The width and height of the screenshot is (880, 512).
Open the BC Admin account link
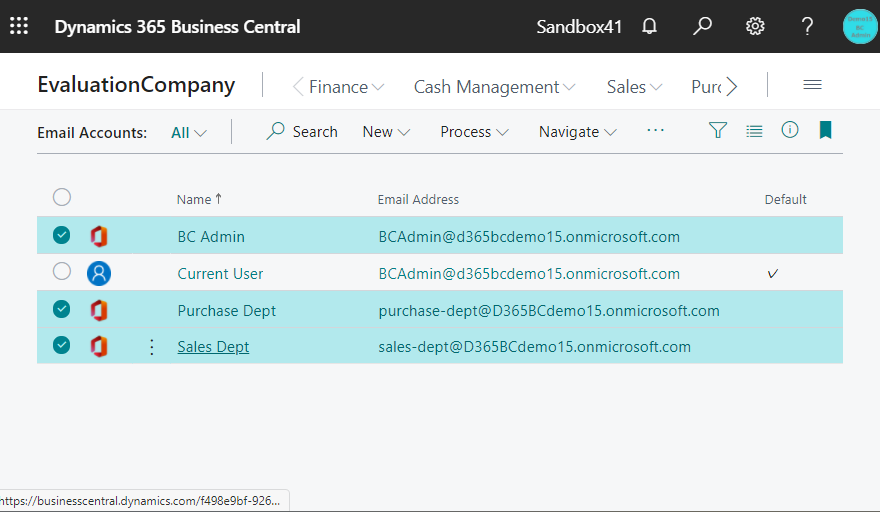point(211,237)
